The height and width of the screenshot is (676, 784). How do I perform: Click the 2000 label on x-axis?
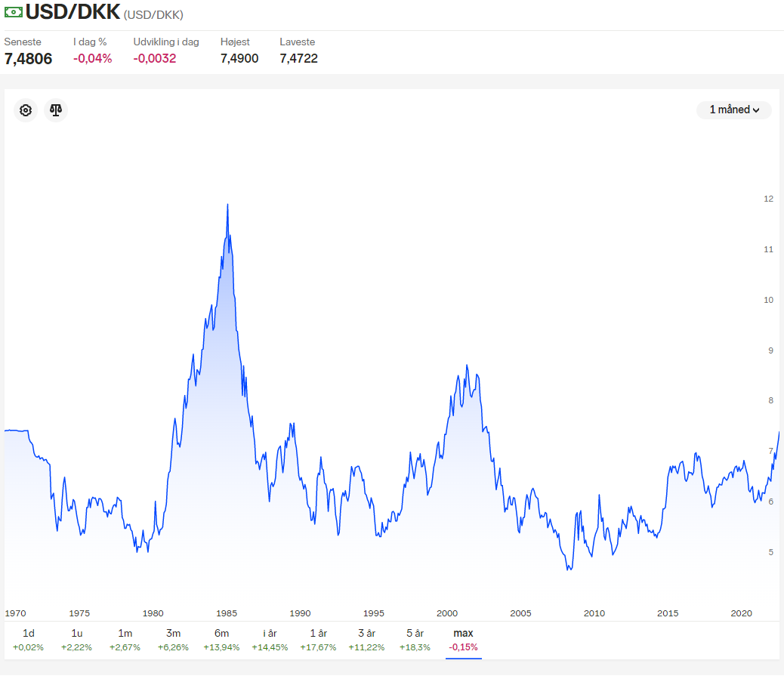click(x=447, y=613)
